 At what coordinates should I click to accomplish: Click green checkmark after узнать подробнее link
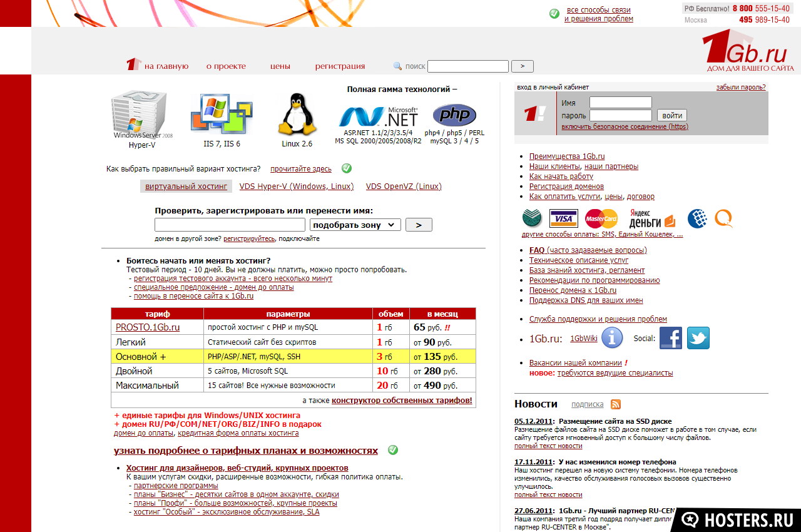(393, 450)
